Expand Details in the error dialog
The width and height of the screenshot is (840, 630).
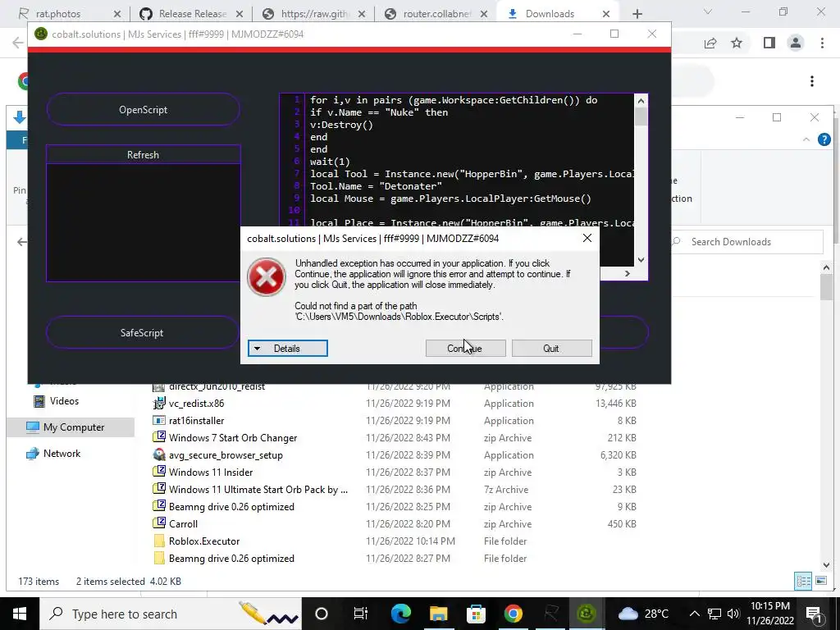coord(287,348)
